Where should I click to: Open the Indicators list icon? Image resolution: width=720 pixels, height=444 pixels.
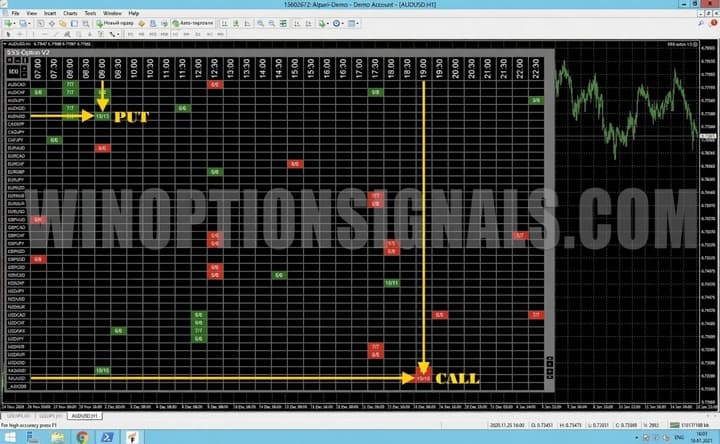click(x=322, y=23)
